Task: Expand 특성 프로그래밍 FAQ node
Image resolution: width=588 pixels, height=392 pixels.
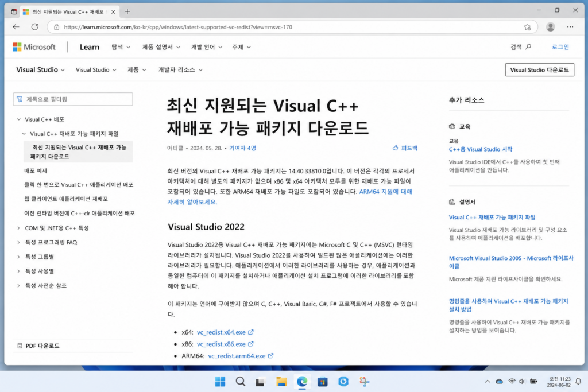Action: [19, 242]
